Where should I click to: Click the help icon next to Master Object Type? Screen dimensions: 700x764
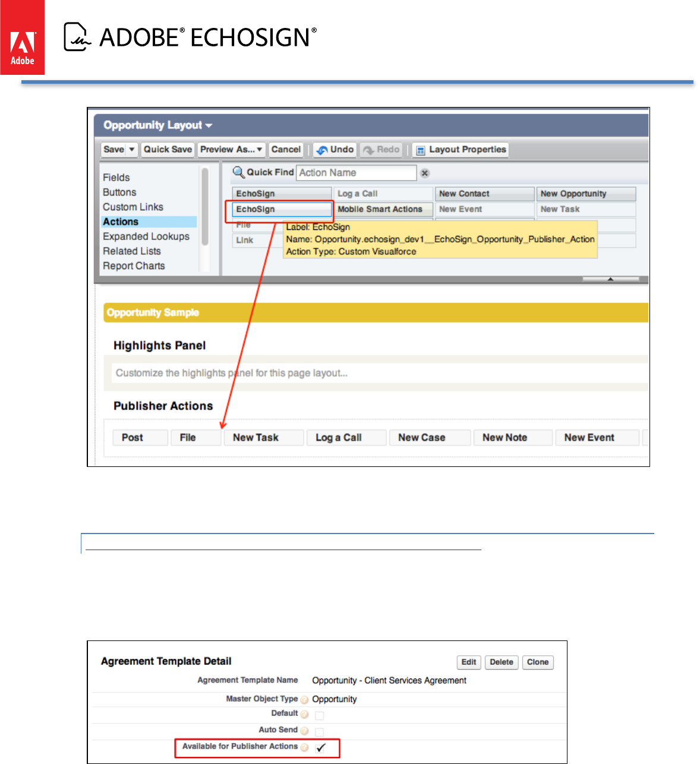[x=304, y=700]
